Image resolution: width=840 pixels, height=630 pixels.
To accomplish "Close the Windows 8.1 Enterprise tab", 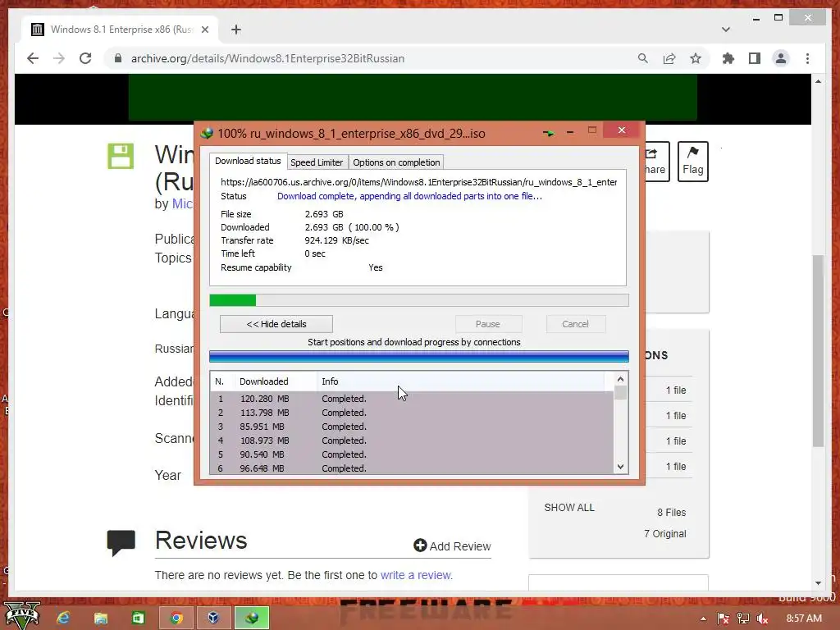I will pos(204,30).
